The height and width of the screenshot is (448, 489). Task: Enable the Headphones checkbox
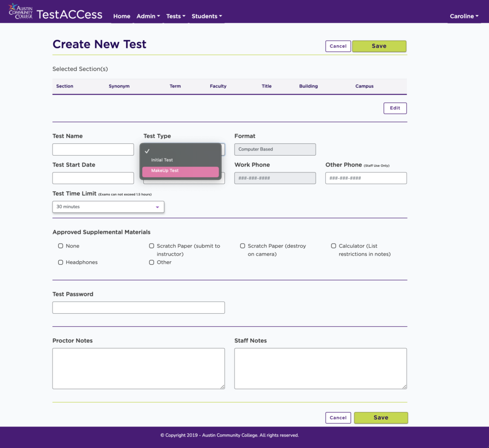point(60,262)
